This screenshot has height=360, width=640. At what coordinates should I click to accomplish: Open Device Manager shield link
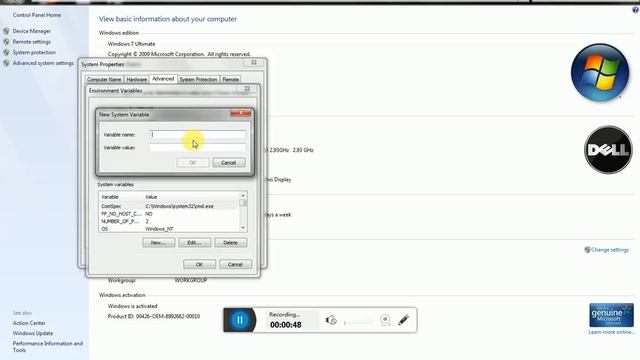point(31,31)
